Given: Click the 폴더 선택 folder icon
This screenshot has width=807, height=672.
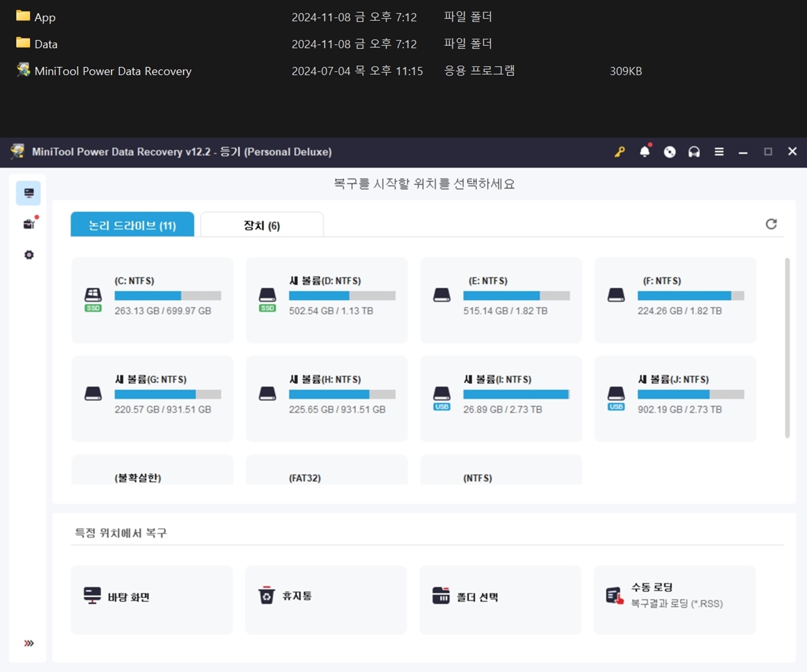Looking at the screenshot, I should (441, 595).
